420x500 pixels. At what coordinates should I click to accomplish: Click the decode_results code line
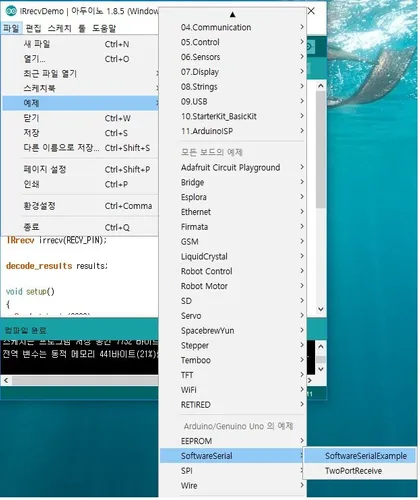57,266
